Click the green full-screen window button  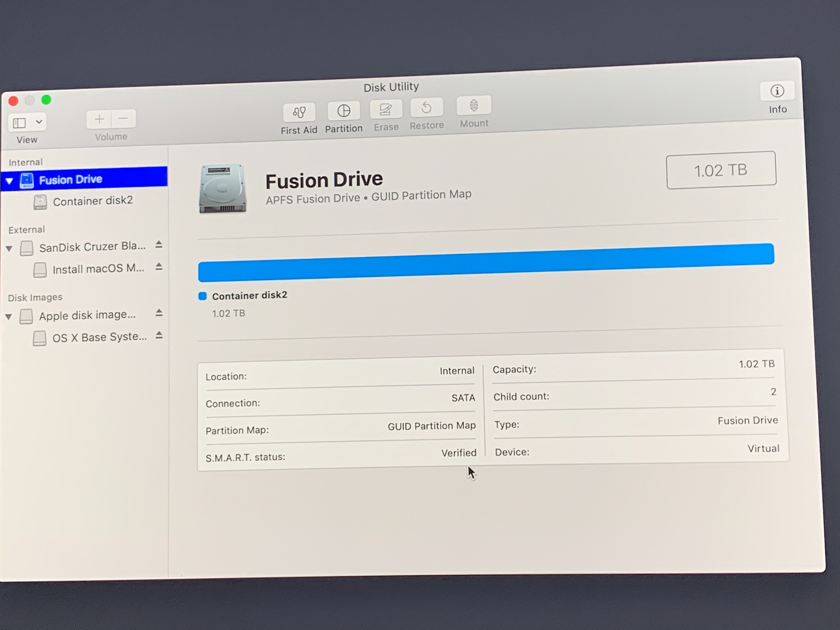pos(46,100)
